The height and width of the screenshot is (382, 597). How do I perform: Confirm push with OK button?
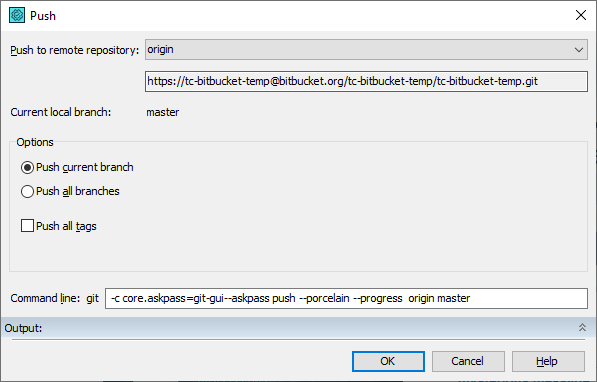pos(388,361)
